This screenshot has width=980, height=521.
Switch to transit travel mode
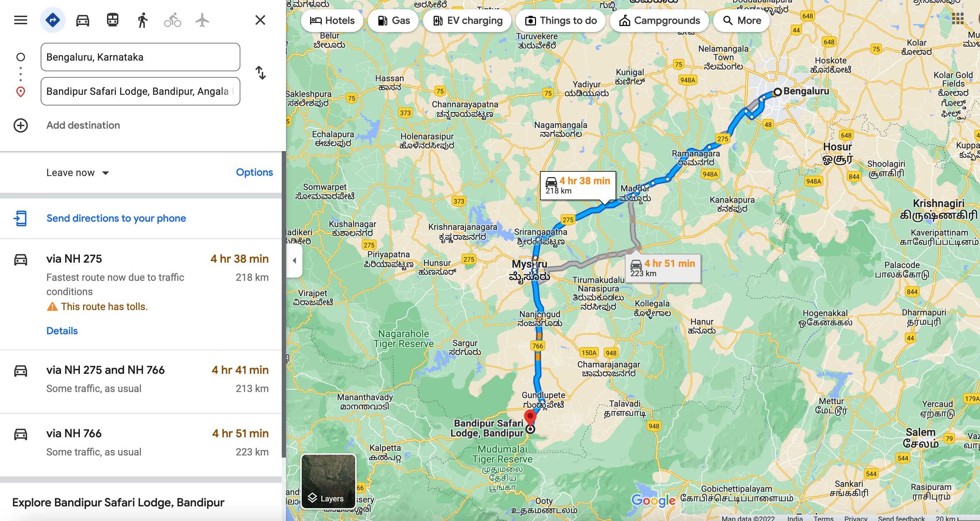pyautogui.click(x=113, y=20)
